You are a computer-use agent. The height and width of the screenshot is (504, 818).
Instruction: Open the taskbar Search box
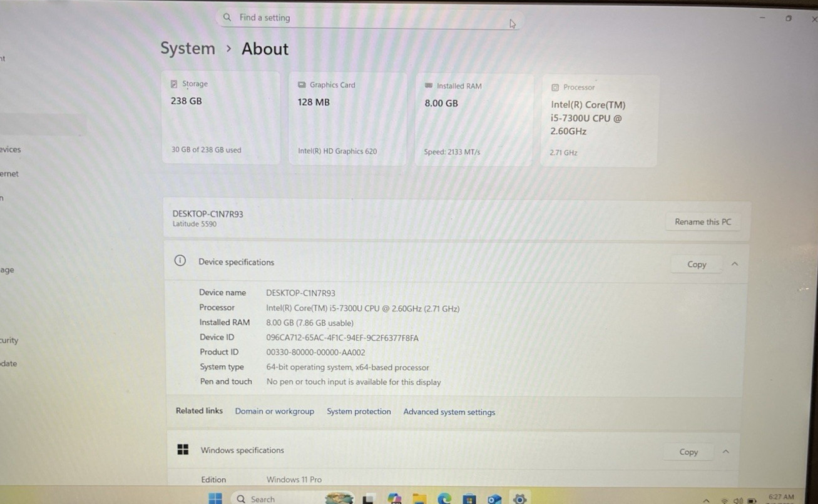pos(293,498)
